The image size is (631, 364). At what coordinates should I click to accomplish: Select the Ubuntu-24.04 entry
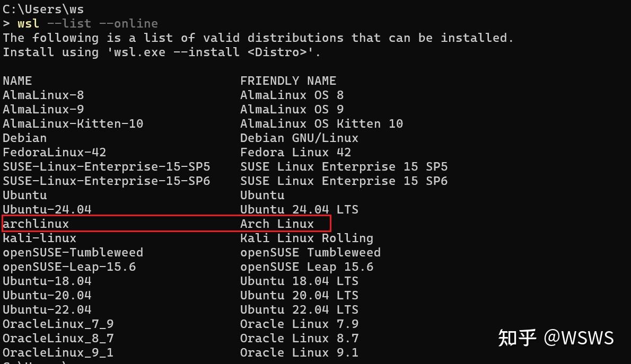click(x=46, y=209)
